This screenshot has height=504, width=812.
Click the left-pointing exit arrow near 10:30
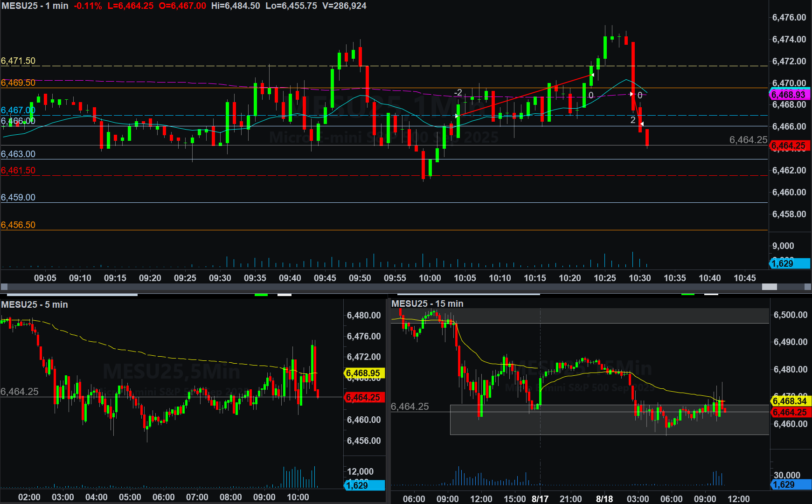642,124
